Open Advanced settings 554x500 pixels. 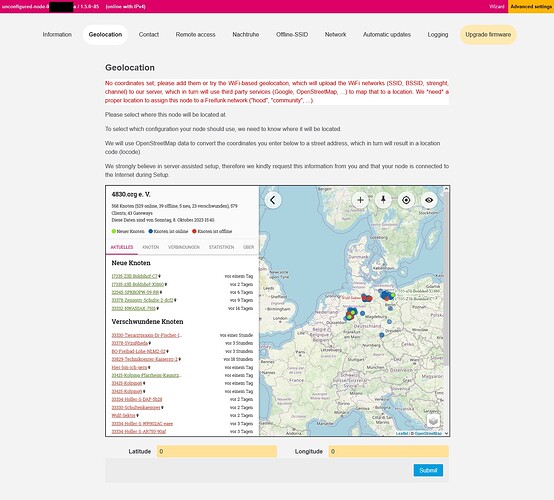click(x=531, y=6)
